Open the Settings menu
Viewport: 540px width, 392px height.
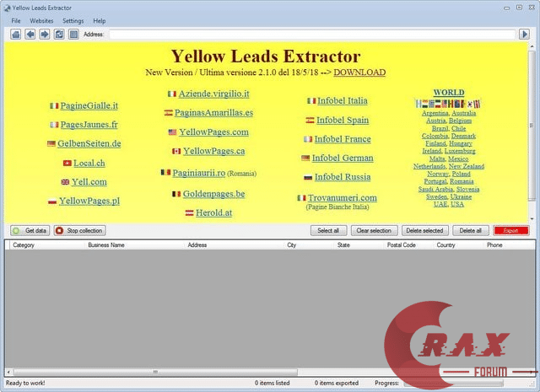tap(73, 20)
